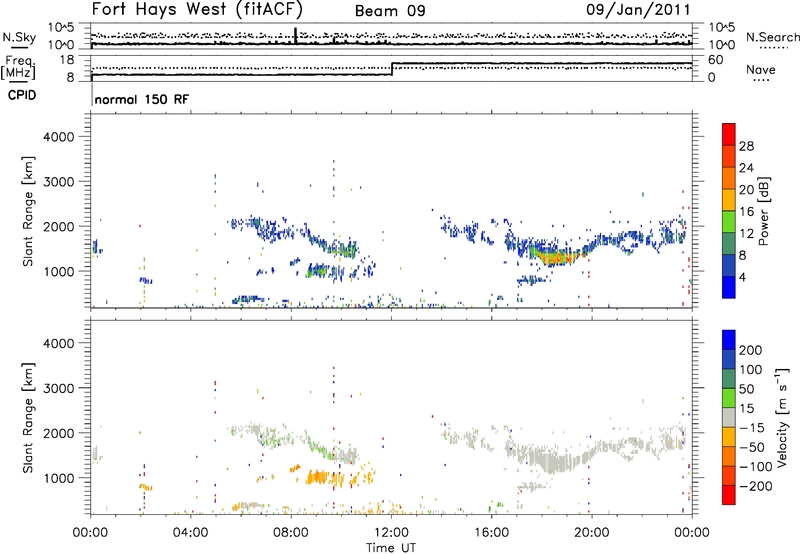Select the '08:00' time tick label

point(291,533)
